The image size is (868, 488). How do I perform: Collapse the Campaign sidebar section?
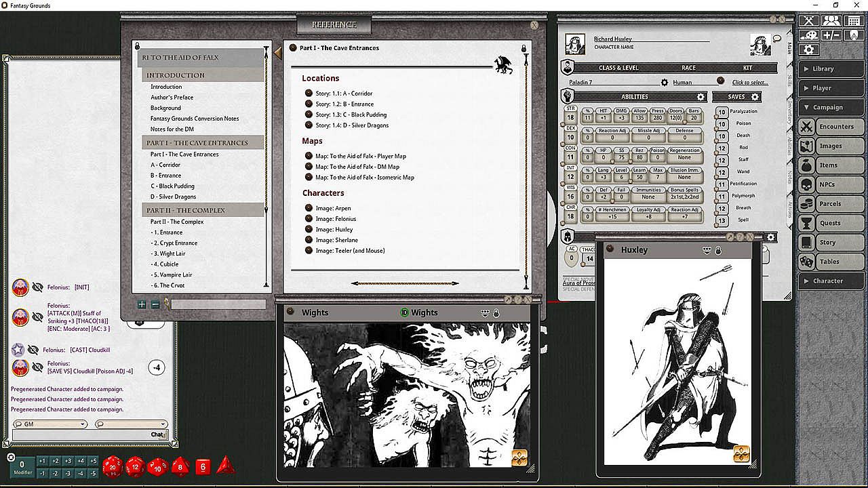831,107
